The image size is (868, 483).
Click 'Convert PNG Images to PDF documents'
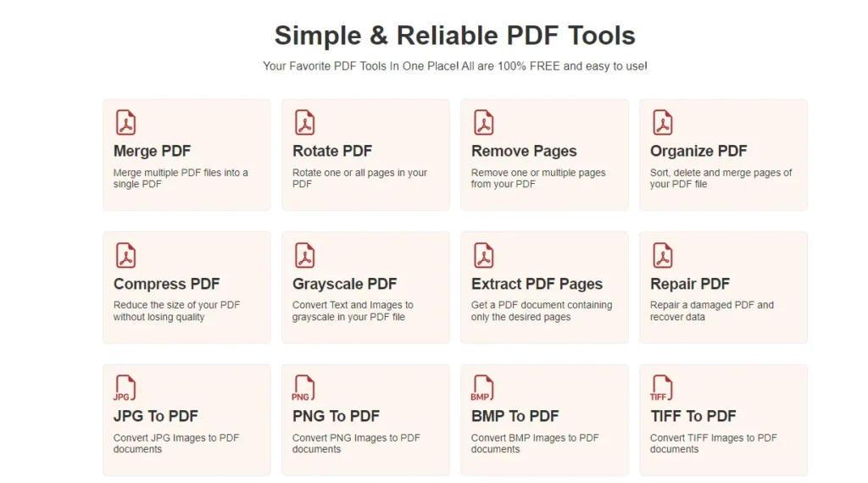[356, 443]
